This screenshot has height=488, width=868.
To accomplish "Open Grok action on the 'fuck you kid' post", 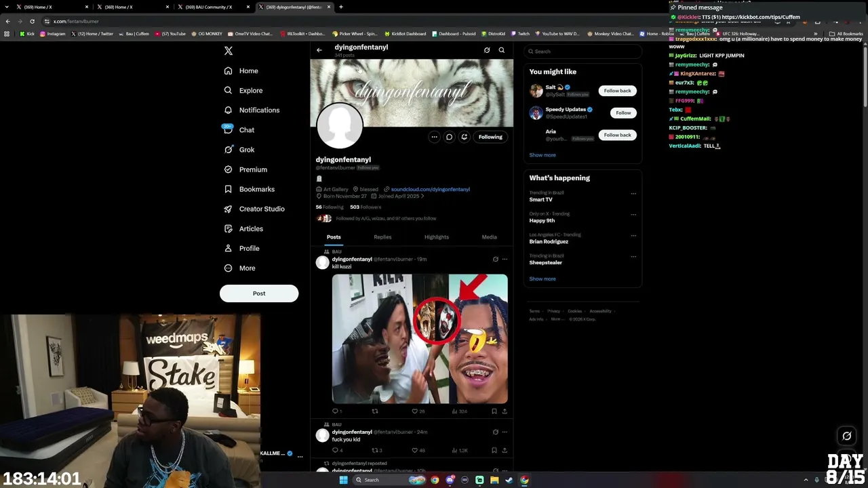I will coord(495,432).
